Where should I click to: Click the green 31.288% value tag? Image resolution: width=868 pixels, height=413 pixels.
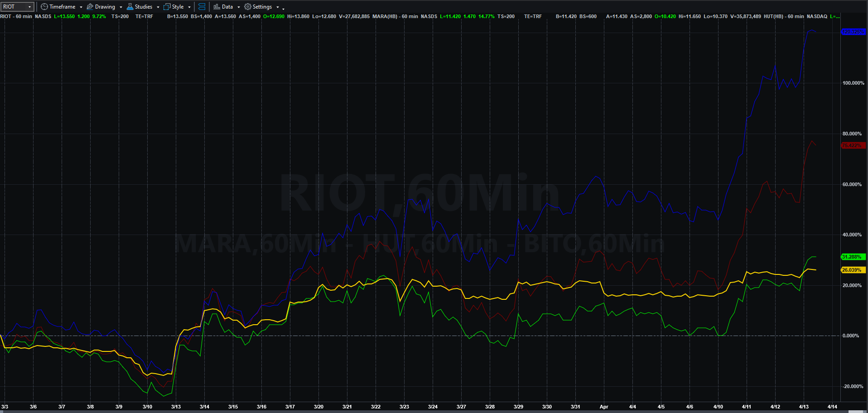(853, 257)
